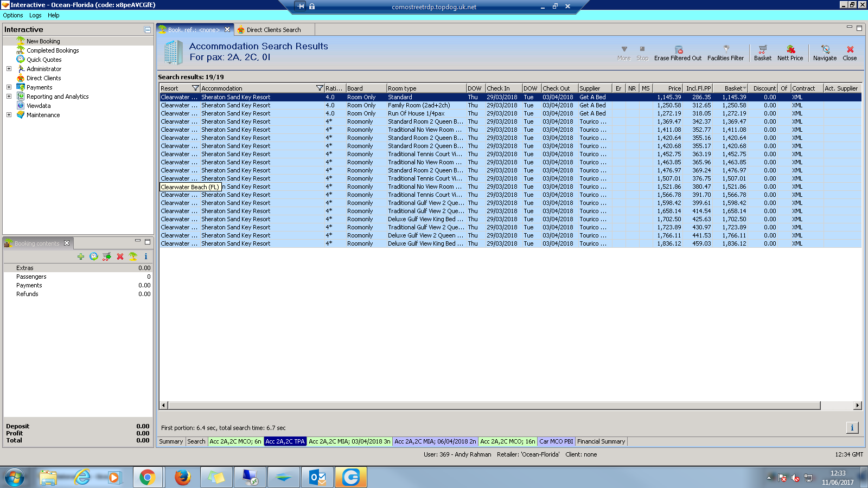Image resolution: width=868 pixels, height=488 pixels.
Task: Open the Resort column filter funnel
Action: pos(195,88)
